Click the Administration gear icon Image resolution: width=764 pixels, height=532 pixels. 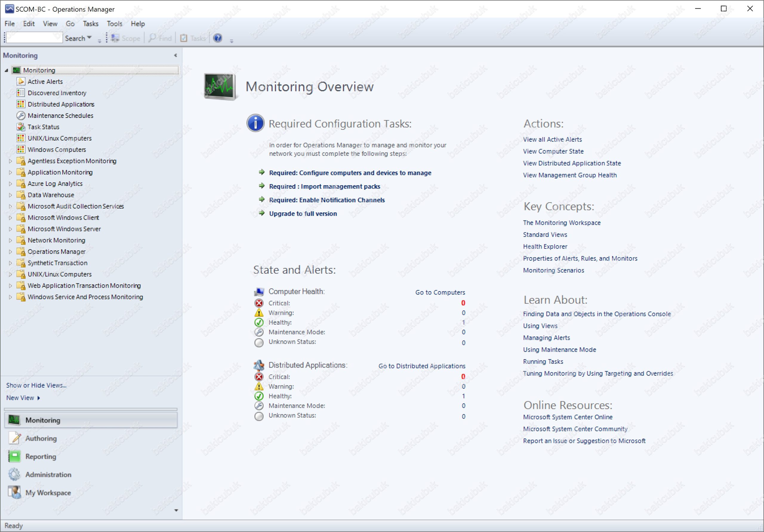pyautogui.click(x=14, y=474)
